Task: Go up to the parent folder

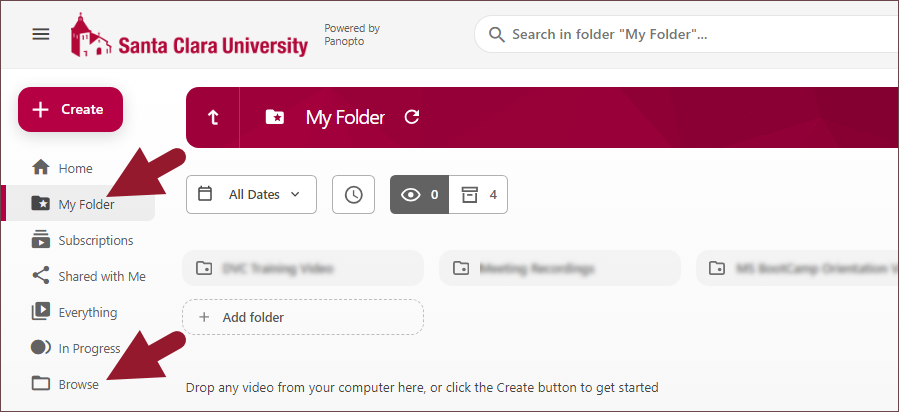Action: [213, 117]
